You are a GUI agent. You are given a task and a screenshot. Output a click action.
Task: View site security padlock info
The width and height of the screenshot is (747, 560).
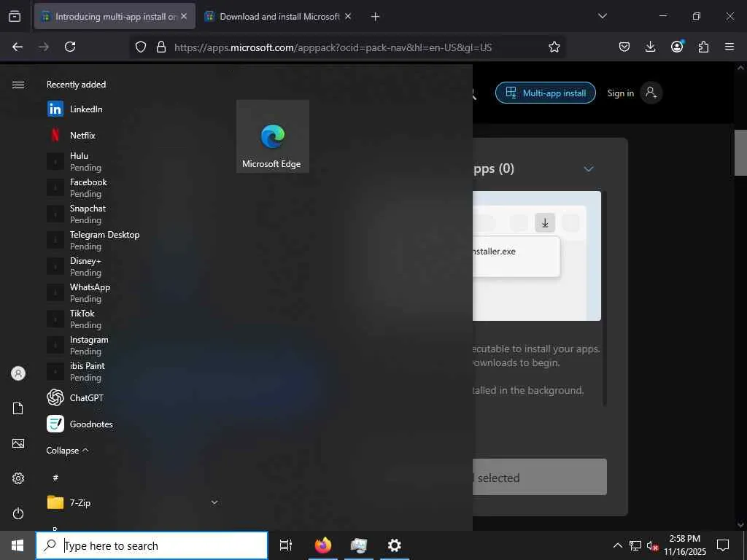tap(161, 47)
